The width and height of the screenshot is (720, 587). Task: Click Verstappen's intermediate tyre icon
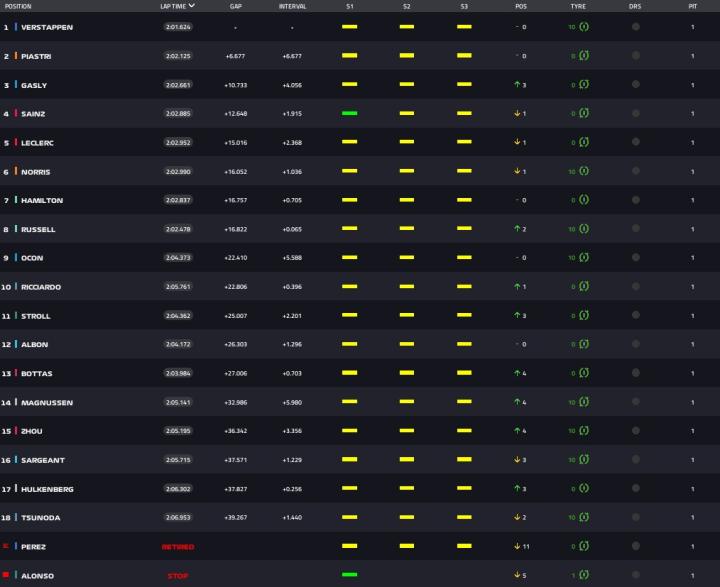click(583, 27)
